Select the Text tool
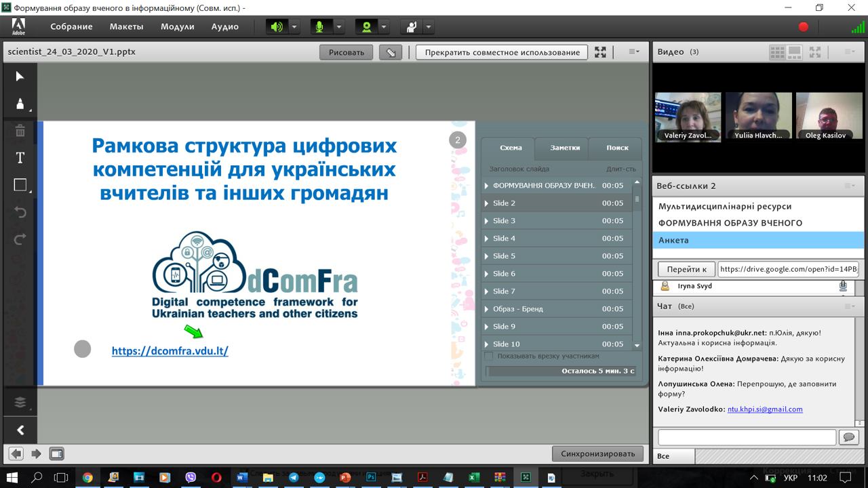 click(x=20, y=158)
